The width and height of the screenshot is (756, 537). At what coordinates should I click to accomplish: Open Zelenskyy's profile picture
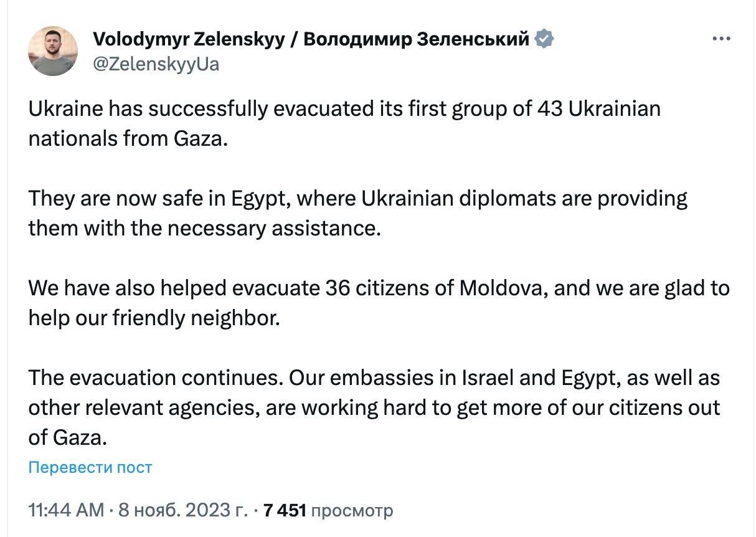coord(53,51)
